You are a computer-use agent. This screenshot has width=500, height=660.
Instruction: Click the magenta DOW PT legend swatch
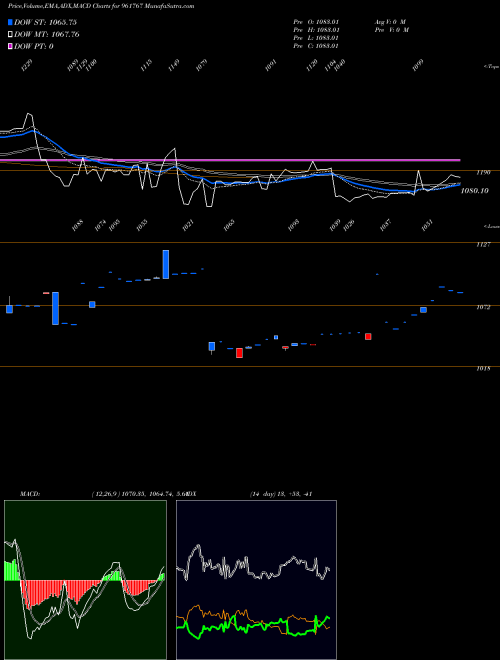pyautogui.click(x=10, y=46)
